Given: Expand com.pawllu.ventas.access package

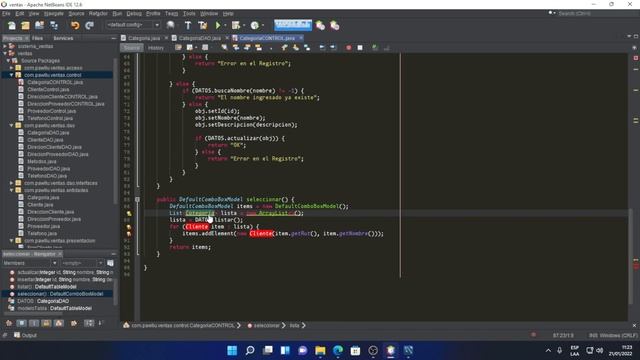Looking at the screenshot, I should (11, 68).
